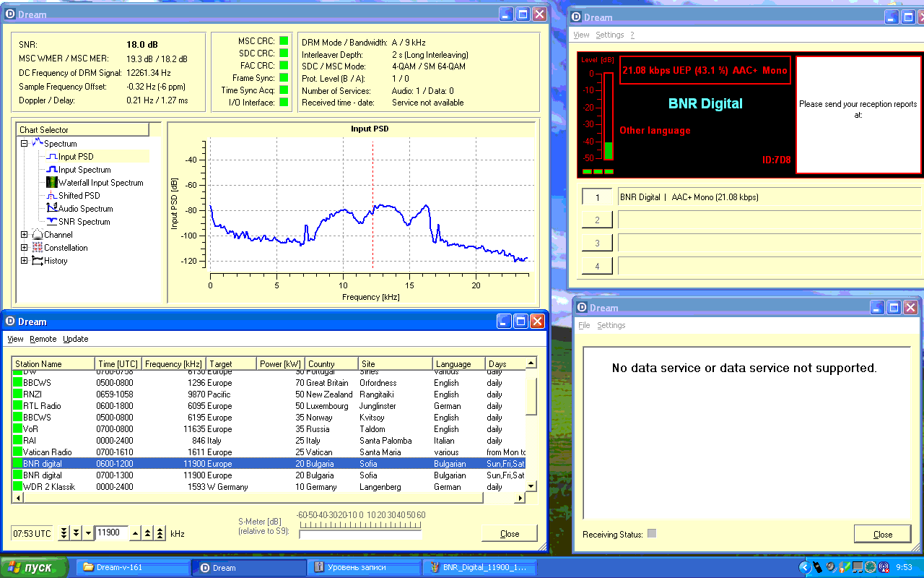Expand the History tree node
924x578 pixels.
click(25, 261)
